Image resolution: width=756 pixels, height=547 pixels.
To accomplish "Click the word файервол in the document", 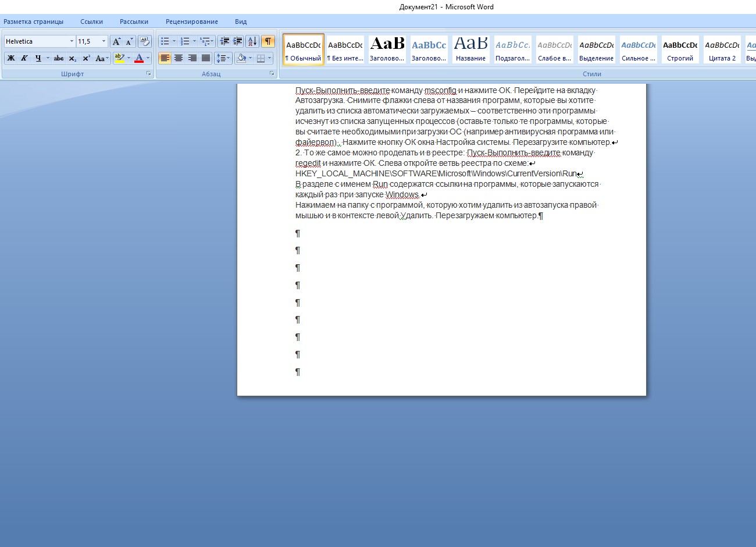I will coord(316,143).
